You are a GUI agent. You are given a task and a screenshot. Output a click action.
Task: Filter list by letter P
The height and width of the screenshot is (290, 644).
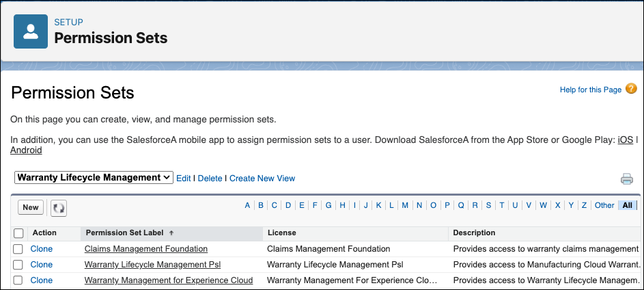[x=447, y=205]
